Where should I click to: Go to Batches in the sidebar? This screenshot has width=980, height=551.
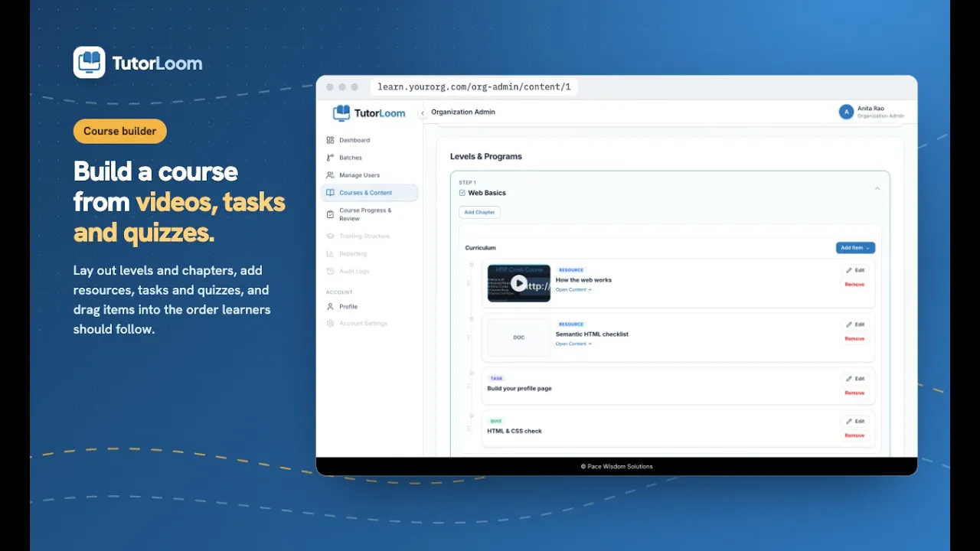pyautogui.click(x=369, y=158)
